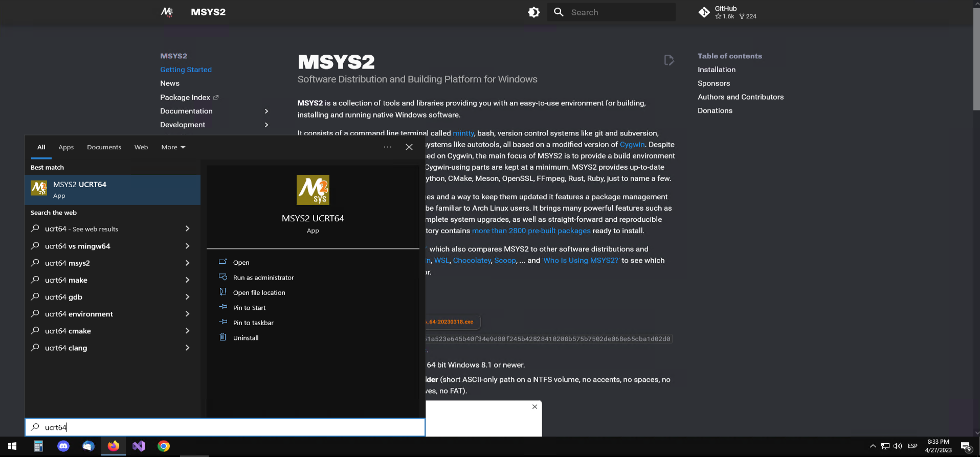The image size is (980, 457).
Task: Click the Pin to Start pin icon
Action: click(223, 307)
